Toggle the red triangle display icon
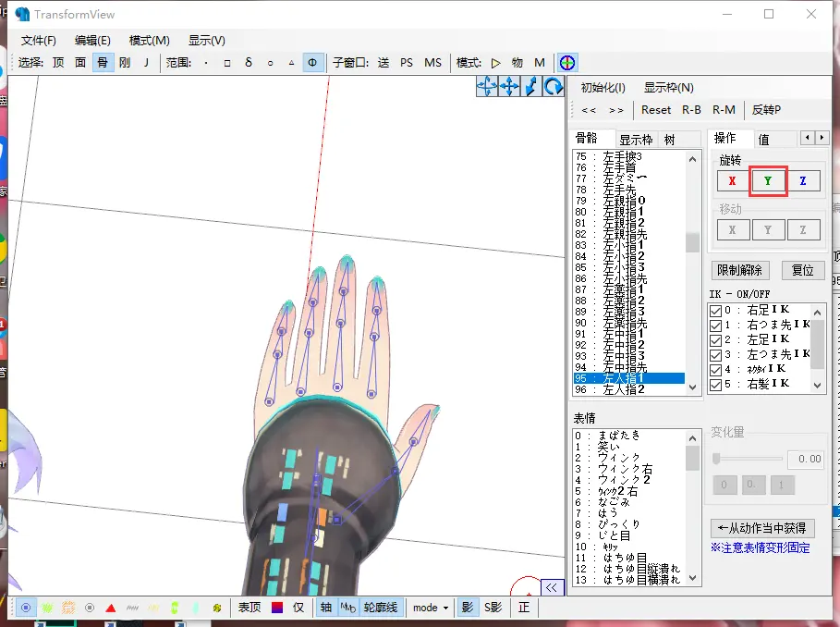 click(x=111, y=608)
